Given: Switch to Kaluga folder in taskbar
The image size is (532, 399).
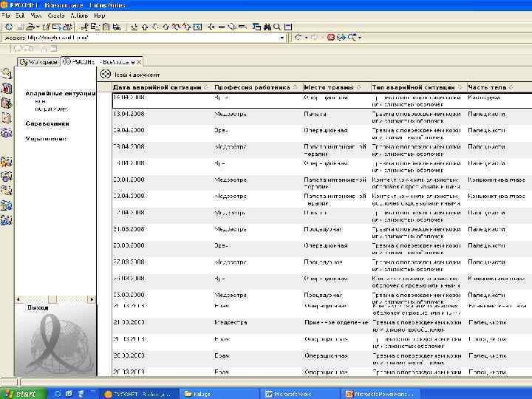Looking at the screenshot, I should click(x=217, y=394).
